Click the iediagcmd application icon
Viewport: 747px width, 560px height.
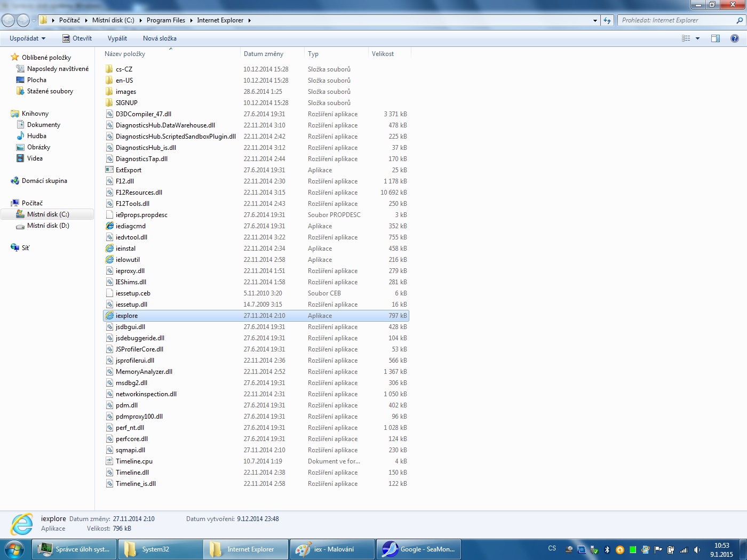109,226
